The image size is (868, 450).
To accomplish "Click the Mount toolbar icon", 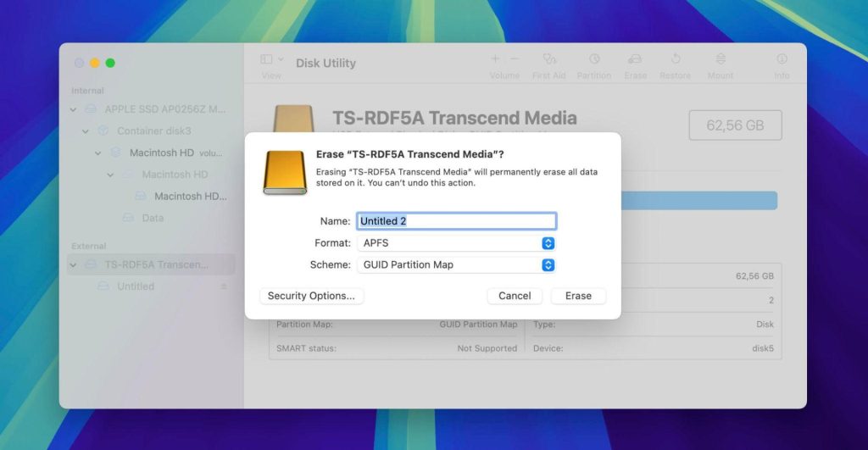I will [x=721, y=58].
